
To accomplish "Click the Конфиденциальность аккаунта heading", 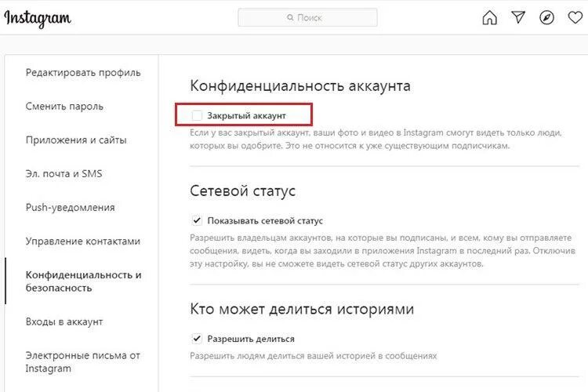I will click(x=300, y=86).
